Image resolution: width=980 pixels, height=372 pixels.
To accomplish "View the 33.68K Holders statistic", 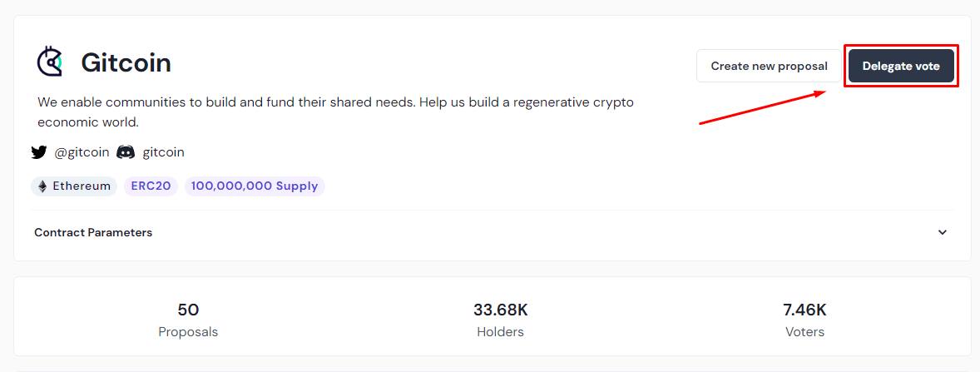I will coord(500,320).
